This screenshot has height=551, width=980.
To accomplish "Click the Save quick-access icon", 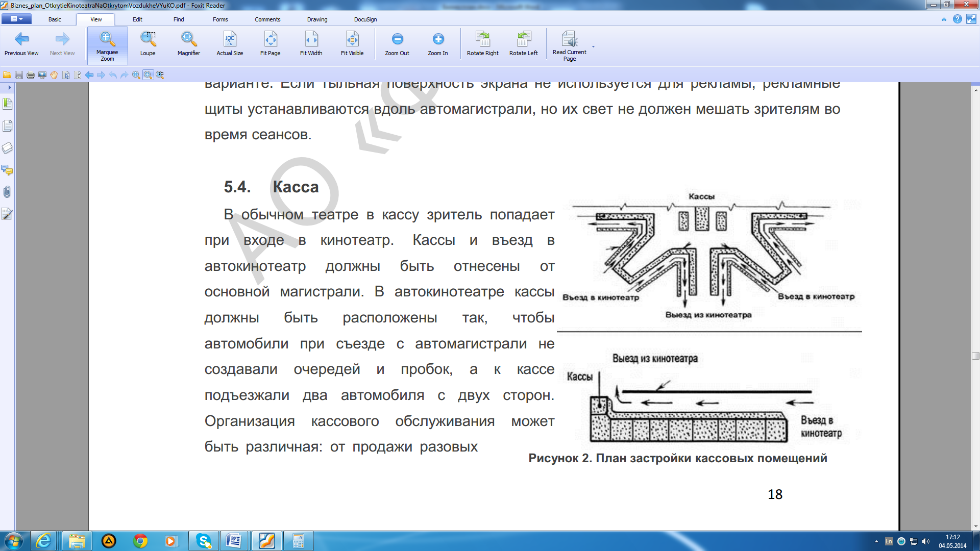I will coord(19,75).
